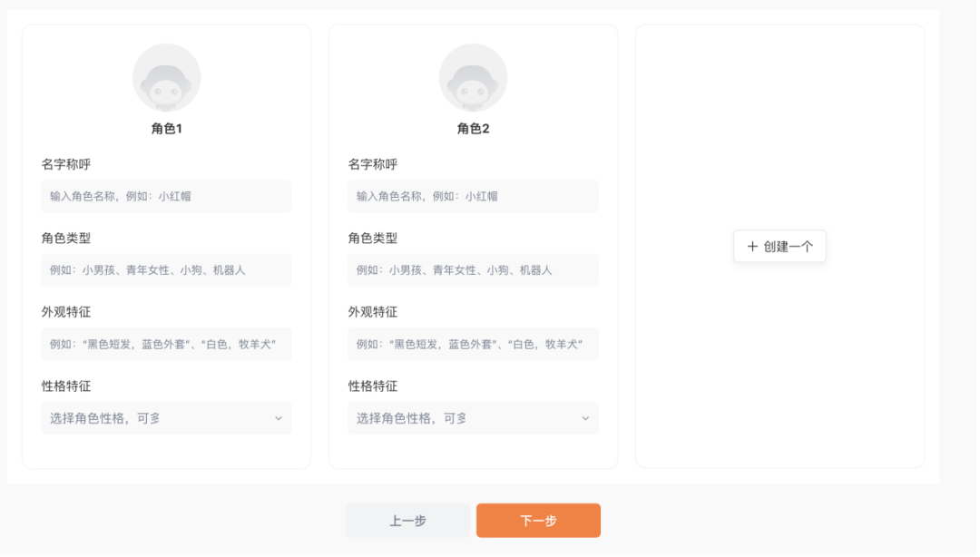Go back with the 上一步 button

[409, 522]
